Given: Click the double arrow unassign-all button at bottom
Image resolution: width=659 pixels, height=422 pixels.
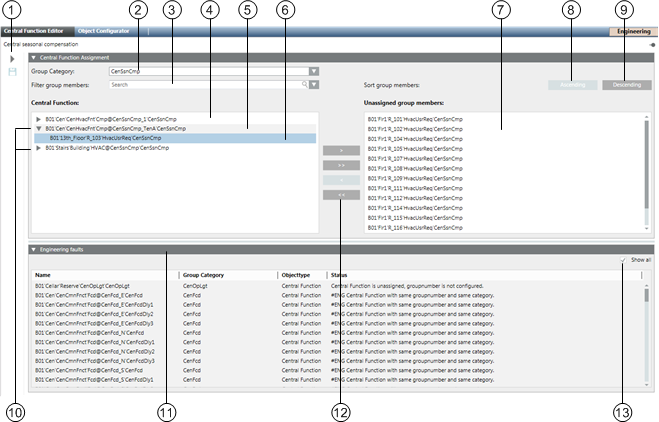Looking at the screenshot, I should (342, 196).
